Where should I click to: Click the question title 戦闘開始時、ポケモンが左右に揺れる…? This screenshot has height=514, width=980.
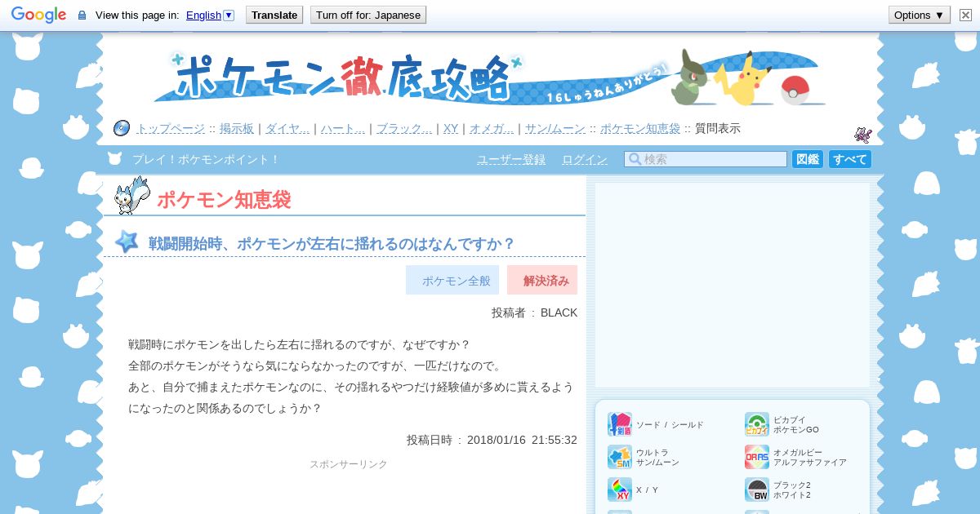point(332,244)
